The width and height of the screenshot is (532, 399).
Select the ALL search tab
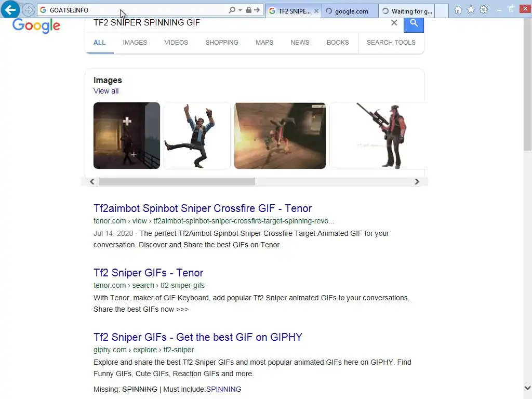(x=99, y=43)
